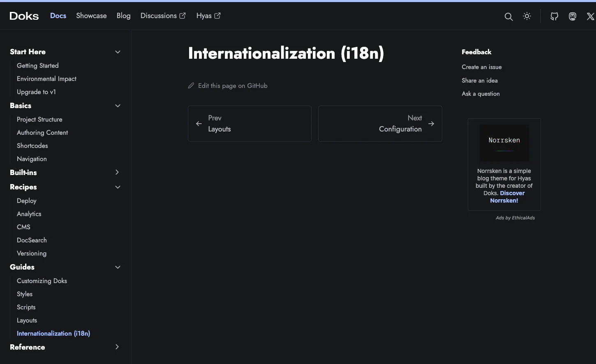Open Hyas in the top nav
The width and height of the screenshot is (596, 364).
(x=208, y=16)
